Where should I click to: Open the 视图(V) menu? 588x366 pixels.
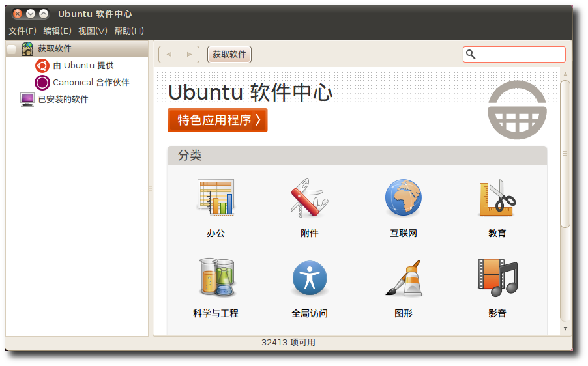point(93,31)
